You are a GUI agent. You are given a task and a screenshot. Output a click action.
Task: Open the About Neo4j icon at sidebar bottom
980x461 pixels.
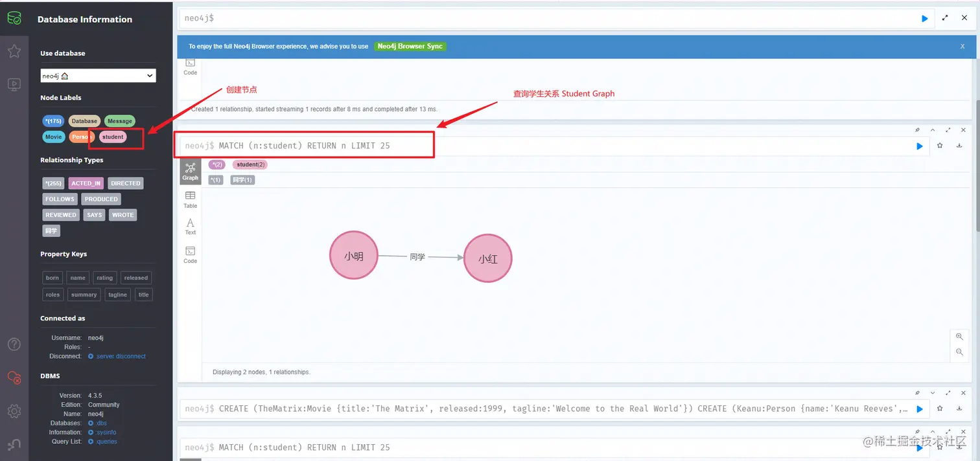[x=14, y=444]
